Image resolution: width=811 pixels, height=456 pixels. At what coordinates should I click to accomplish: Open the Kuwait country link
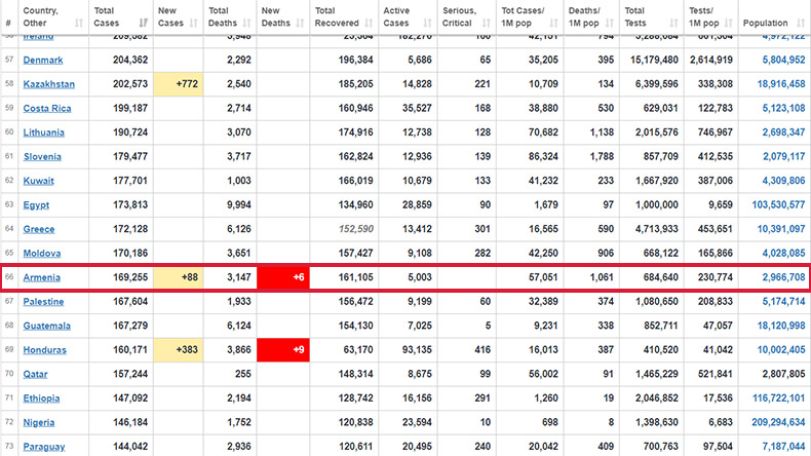(x=38, y=181)
